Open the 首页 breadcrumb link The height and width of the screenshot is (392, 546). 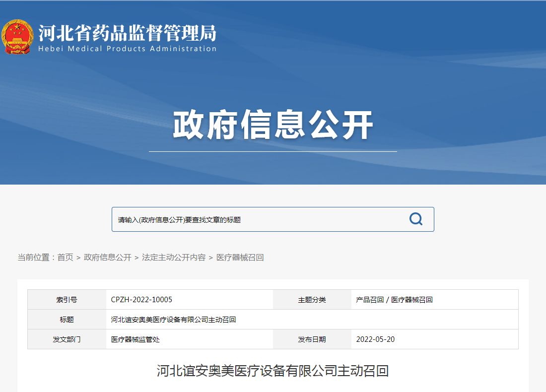65,257
